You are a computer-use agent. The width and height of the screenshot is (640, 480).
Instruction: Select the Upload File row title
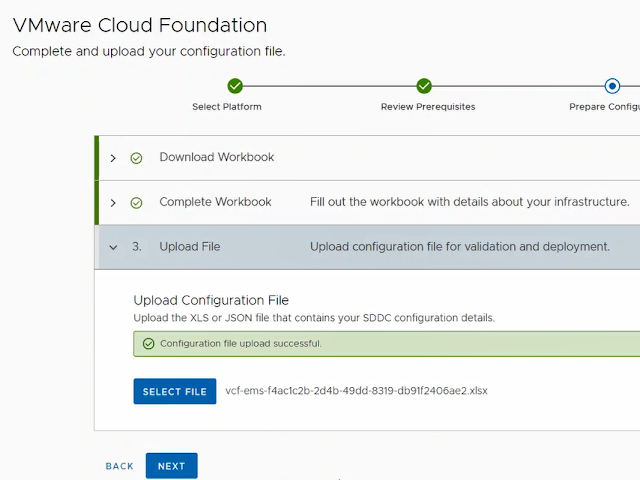[x=189, y=247]
